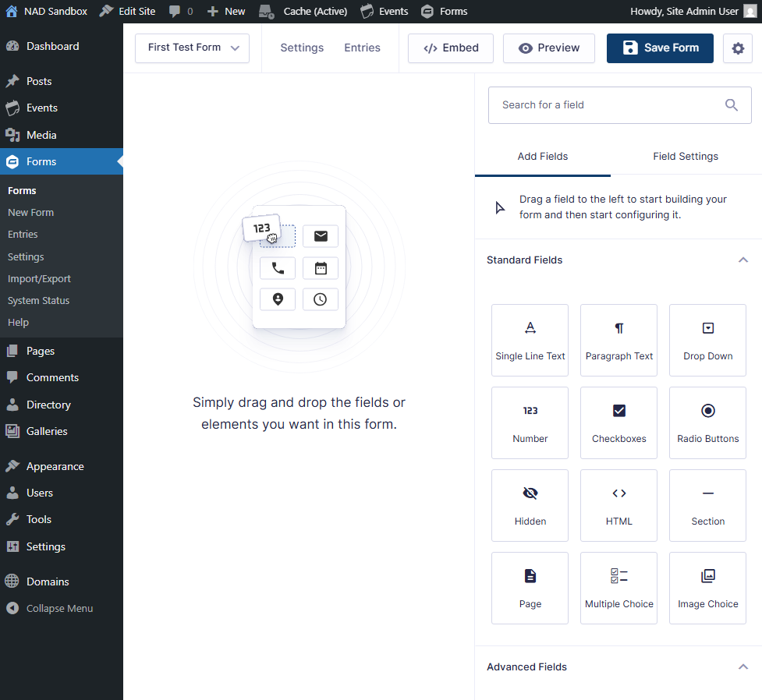Select the Number field tile
This screenshot has height=700, width=762.
(x=530, y=423)
